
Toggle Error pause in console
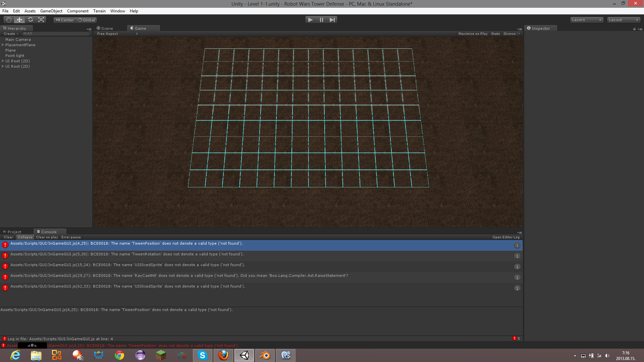point(71,237)
